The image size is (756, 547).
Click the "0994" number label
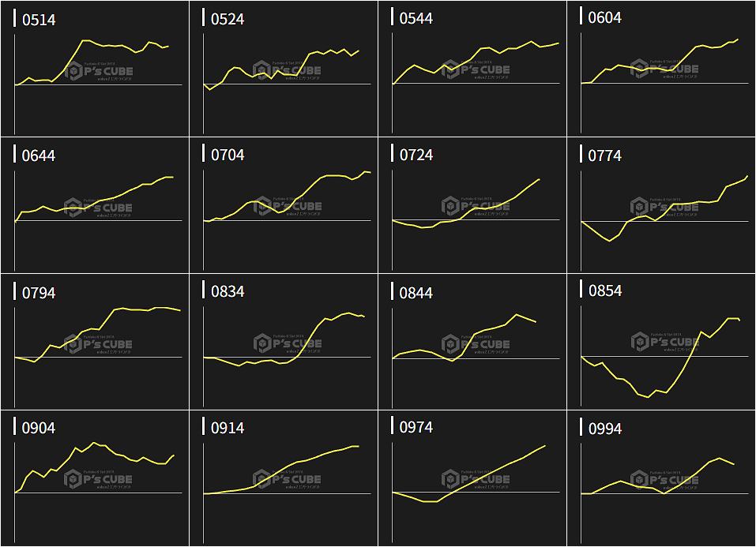click(605, 429)
